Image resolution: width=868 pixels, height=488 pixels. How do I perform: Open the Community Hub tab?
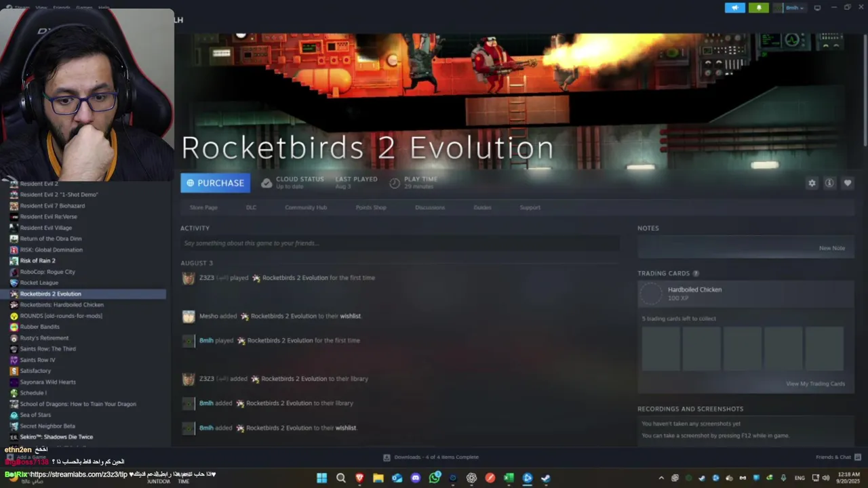(x=306, y=207)
